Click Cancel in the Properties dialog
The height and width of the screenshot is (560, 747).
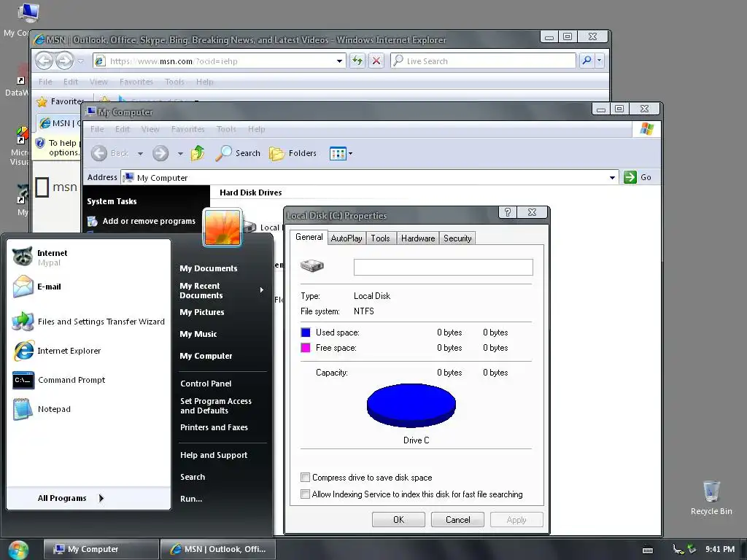(457, 519)
